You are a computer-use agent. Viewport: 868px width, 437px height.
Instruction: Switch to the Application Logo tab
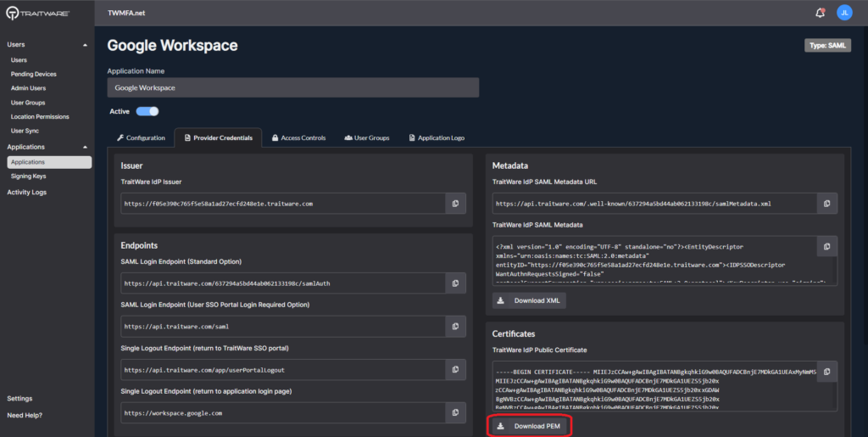tap(437, 138)
